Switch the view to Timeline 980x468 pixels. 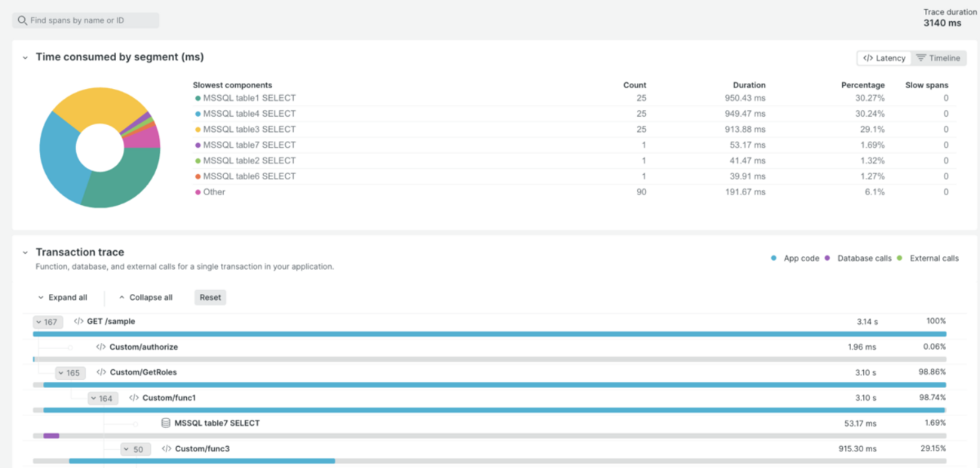[939, 58]
